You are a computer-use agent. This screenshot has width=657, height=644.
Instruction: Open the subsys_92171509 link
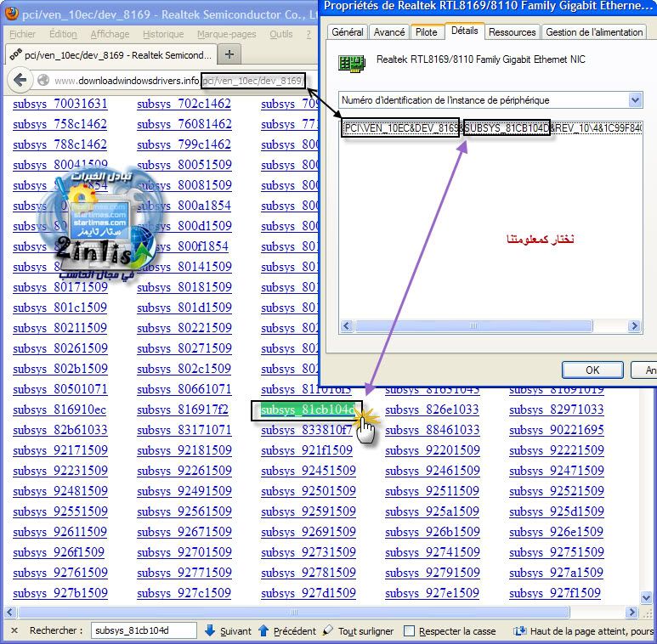pos(59,450)
